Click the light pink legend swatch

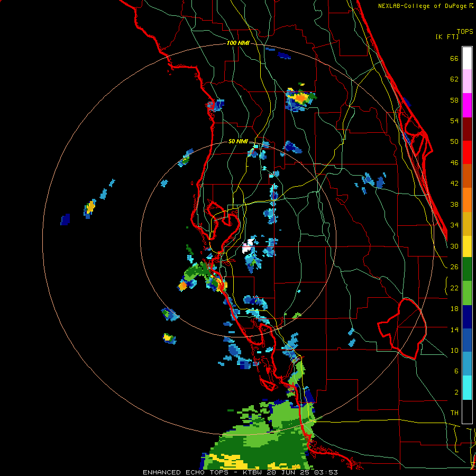(467, 81)
